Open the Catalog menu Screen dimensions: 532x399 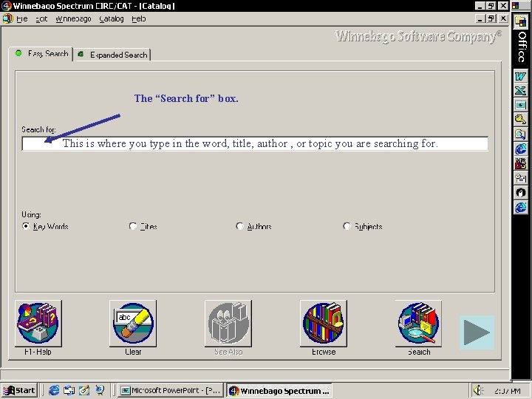(112, 19)
